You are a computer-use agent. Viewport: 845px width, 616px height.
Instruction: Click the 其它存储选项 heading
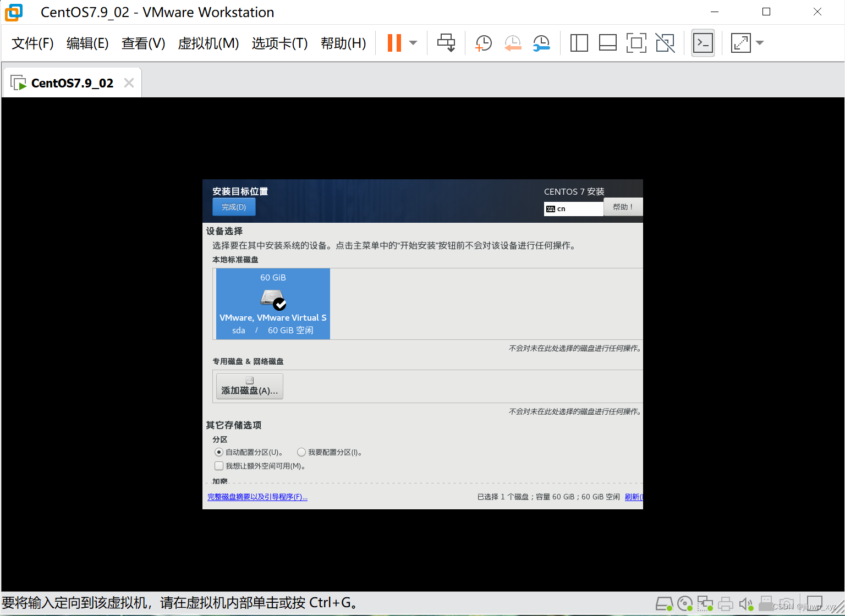coord(234,425)
